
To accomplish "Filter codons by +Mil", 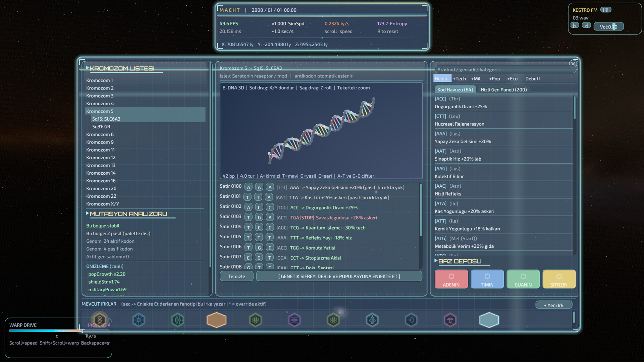I will 476,79.
